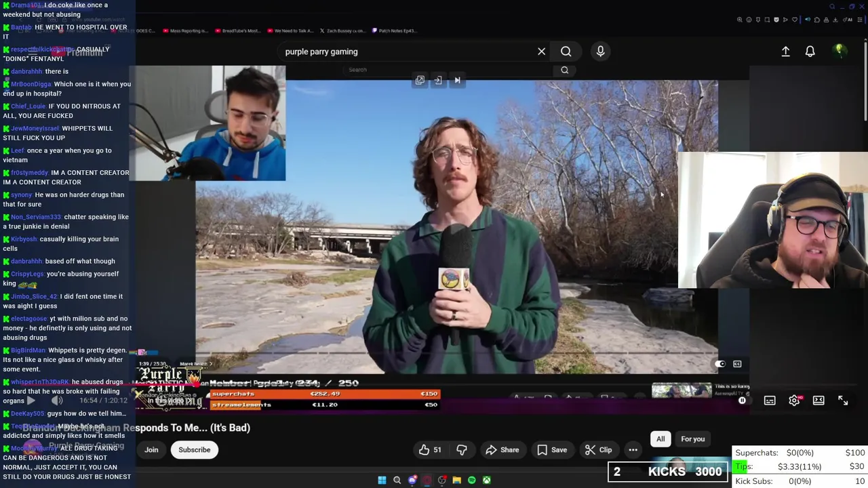Click chat username "BigBirdMan"
Viewport: 868px width, 488px height.
28,350
